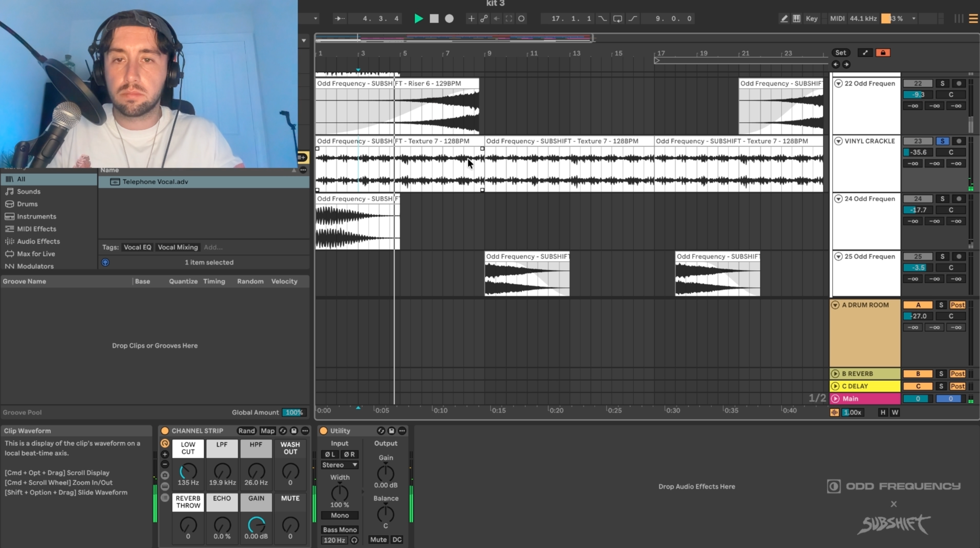Toggle the computer MIDI keyboard icon
The height and width of the screenshot is (548, 980).
tap(796, 18)
